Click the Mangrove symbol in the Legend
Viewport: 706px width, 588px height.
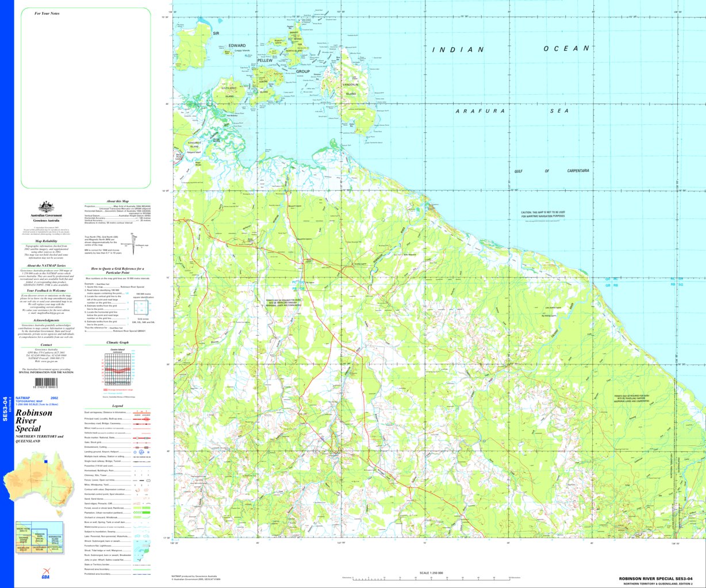[x=147, y=551]
